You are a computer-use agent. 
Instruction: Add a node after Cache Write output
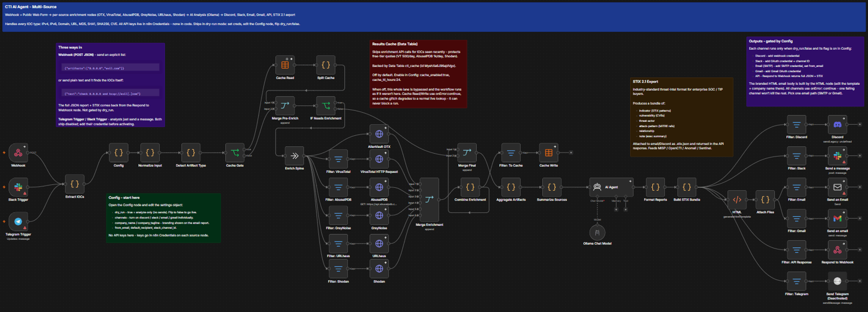pos(571,153)
